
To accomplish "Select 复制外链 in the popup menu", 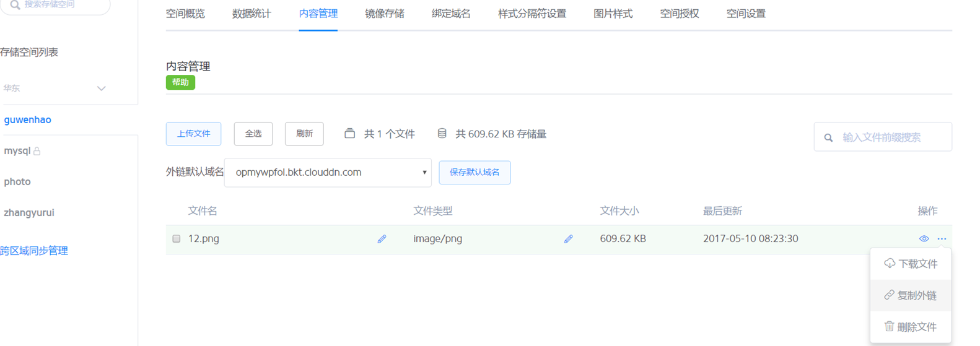I will point(911,296).
